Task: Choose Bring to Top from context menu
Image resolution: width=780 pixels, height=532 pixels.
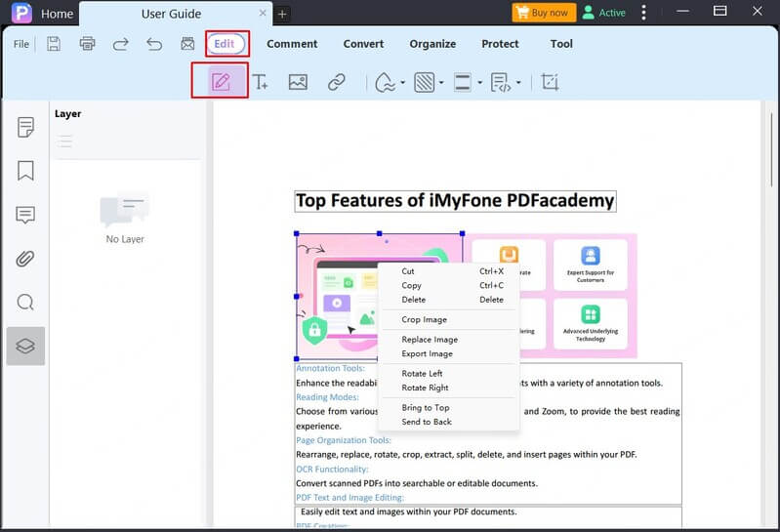Action: 450,408
